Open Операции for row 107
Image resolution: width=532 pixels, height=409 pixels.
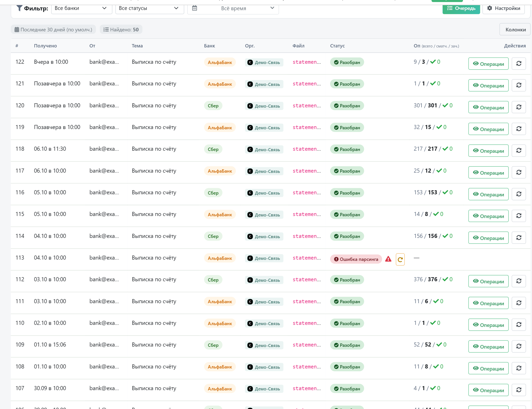(x=488, y=390)
